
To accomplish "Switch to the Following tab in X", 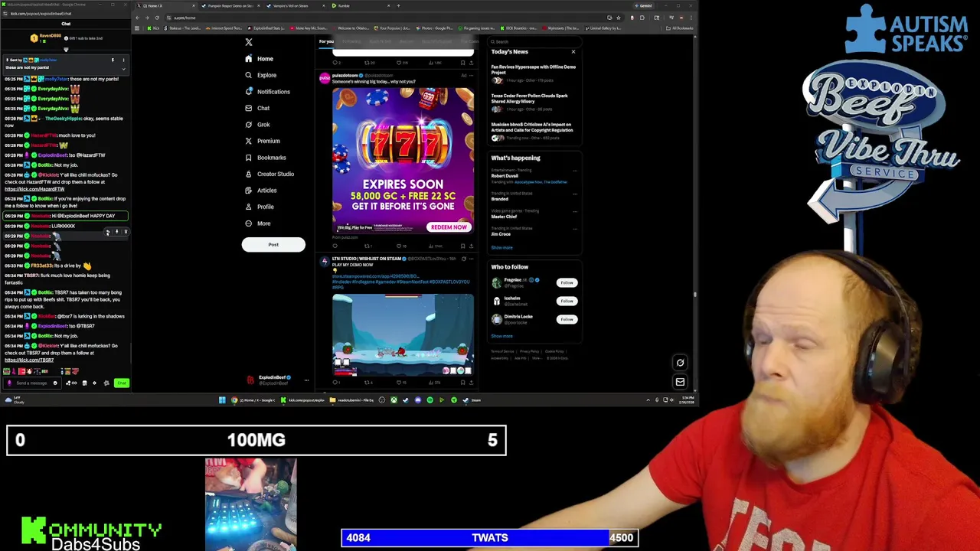I will click(351, 41).
